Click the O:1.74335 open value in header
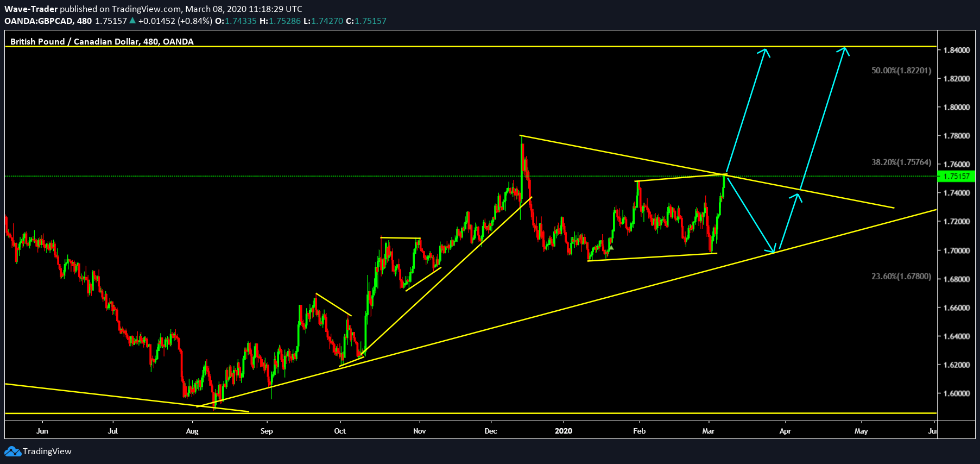Viewport: 980px width, 464px height. click(x=236, y=21)
